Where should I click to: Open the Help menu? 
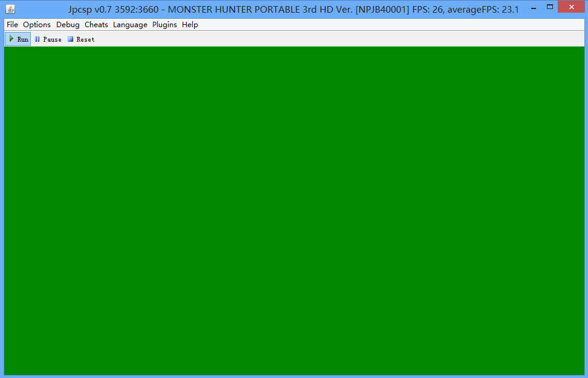click(x=190, y=25)
